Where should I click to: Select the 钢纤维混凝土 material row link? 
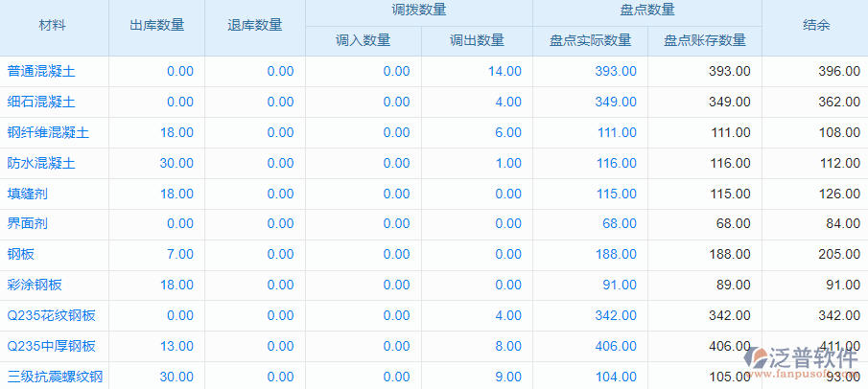point(48,132)
